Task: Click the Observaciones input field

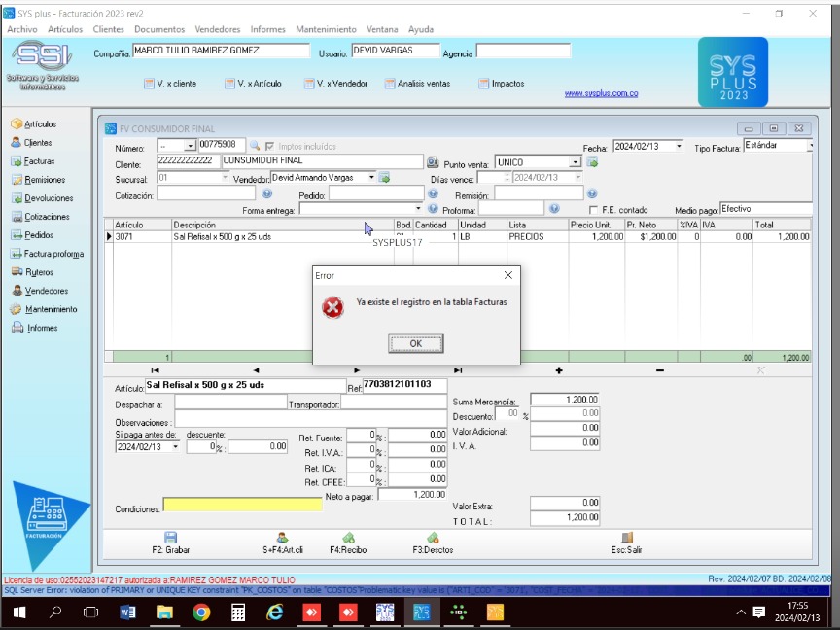Action: (311, 419)
